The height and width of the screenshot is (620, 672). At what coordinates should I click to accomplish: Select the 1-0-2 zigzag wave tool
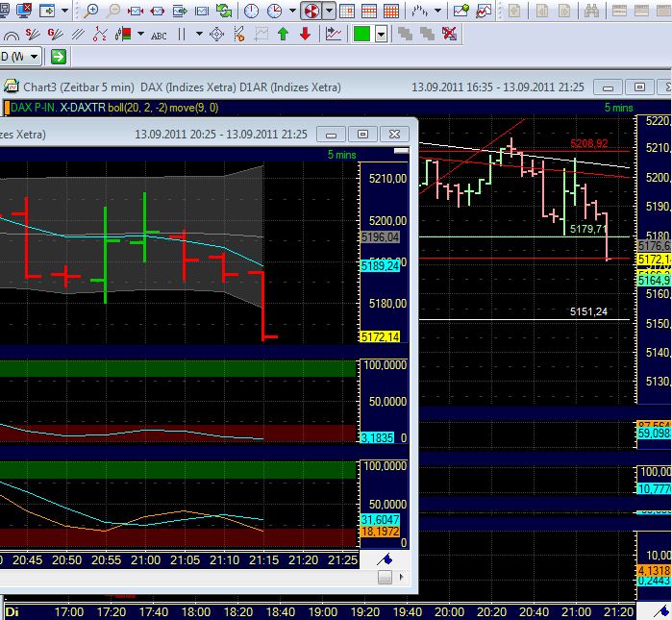click(100, 34)
